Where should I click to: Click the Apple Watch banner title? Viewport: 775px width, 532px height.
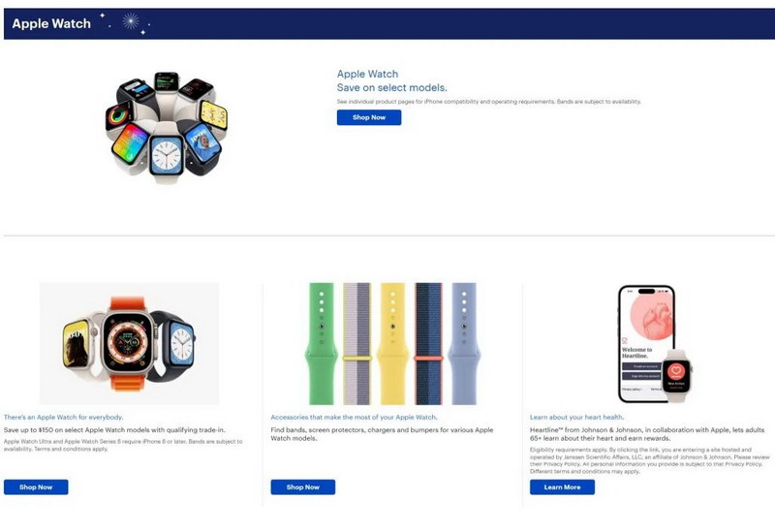point(51,23)
